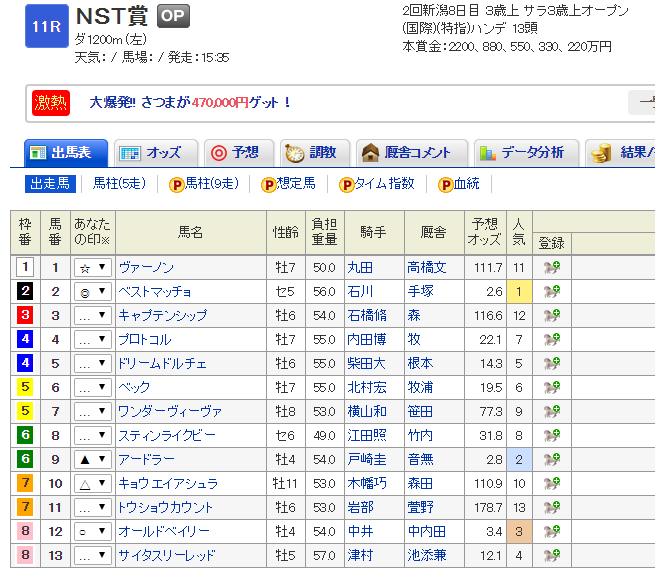Click the register horse icon for トウショウカウント
The image size is (655, 573).
click(552, 507)
